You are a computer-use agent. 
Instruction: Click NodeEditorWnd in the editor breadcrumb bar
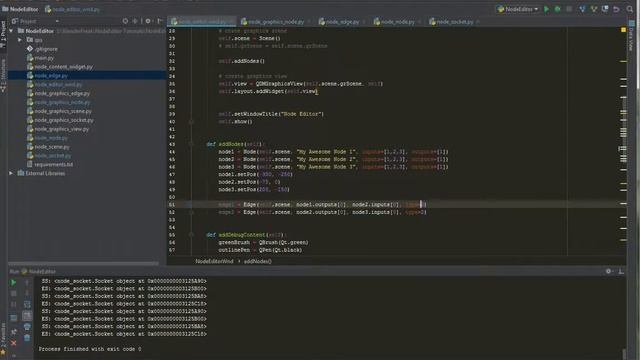pyautogui.click(x=214, y=261)
